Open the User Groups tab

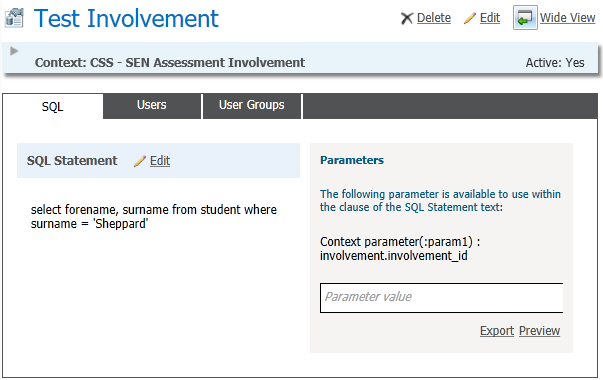(252, 105)
